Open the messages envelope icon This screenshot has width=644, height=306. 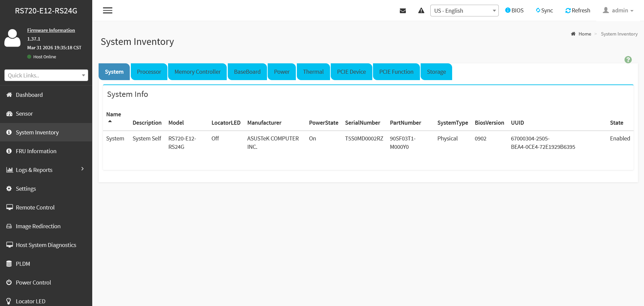403,11
